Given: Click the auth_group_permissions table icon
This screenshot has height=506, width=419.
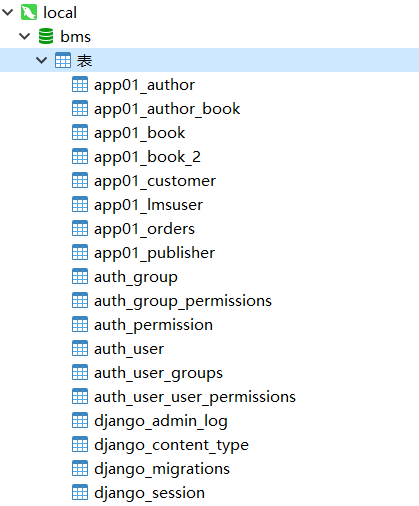Looking at the screenshot, I should 80,300.
